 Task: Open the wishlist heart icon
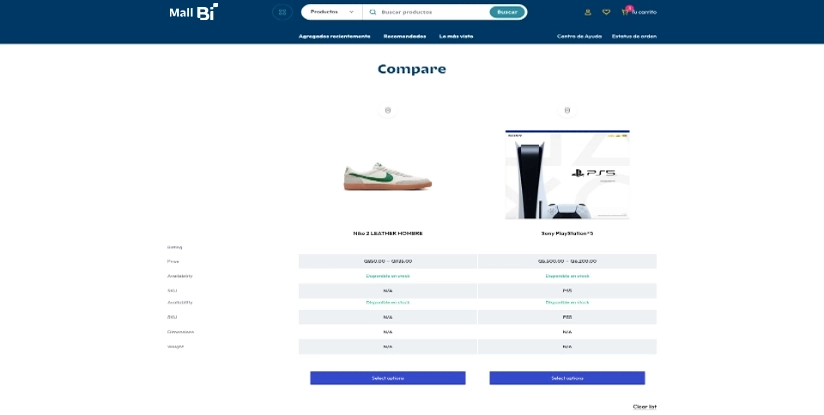tap(606, 12)
